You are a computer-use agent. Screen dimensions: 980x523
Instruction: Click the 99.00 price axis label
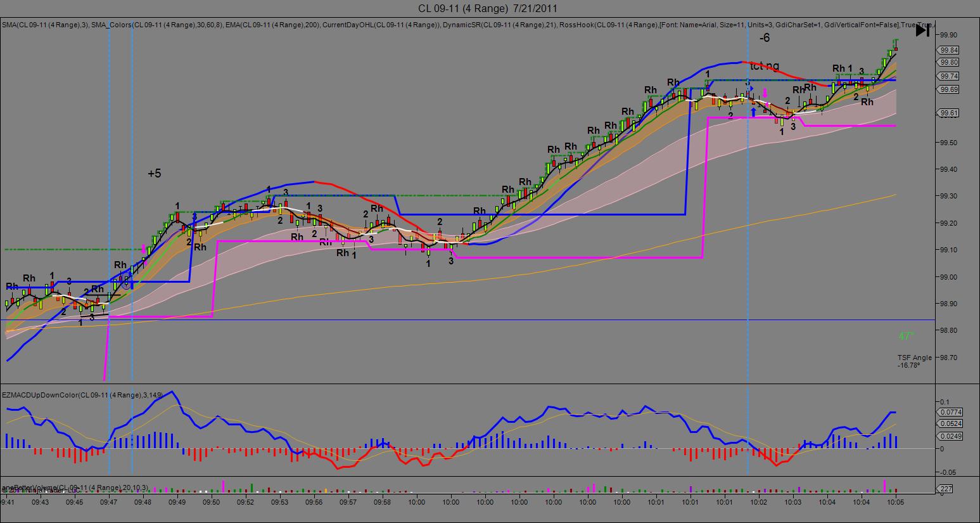click(948, 277)
